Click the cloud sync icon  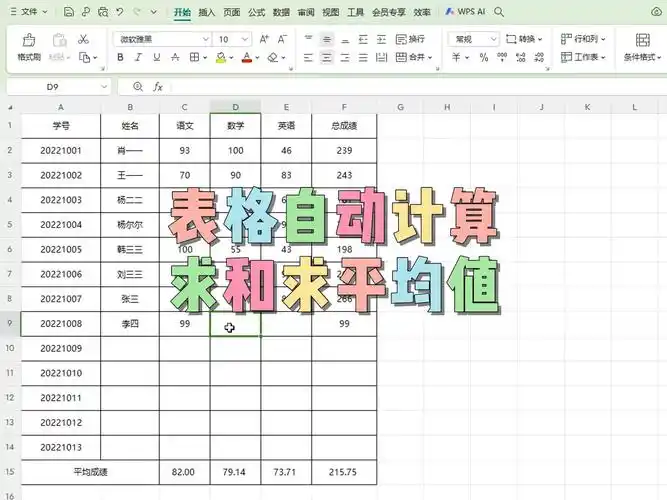tap(656, 12)
